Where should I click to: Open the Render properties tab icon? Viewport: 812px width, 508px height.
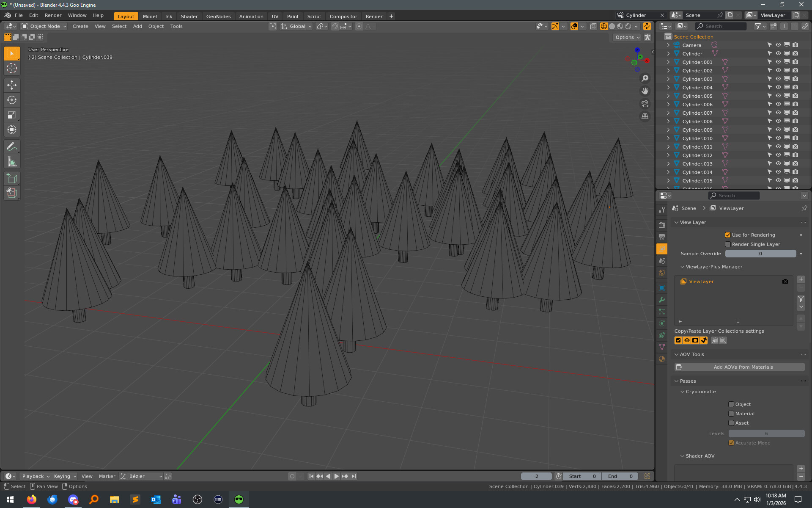662,225
